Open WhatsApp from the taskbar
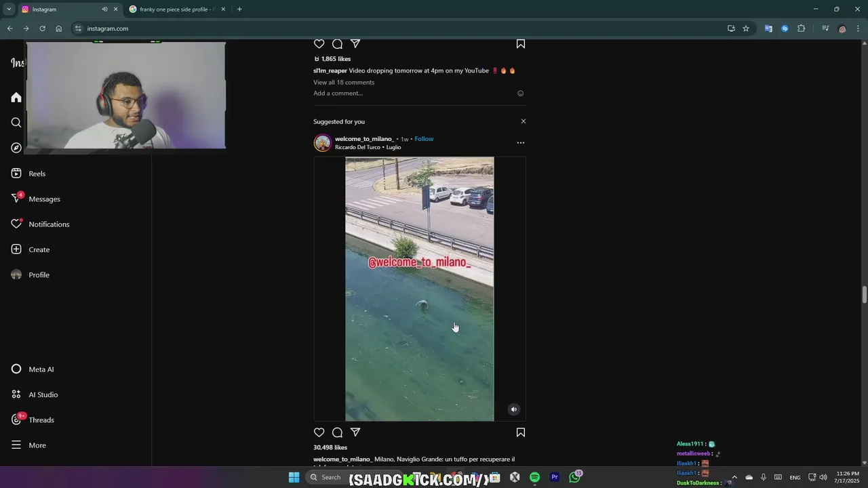The image size is (868, 488). pyautogui.click(x=575, y=477)
